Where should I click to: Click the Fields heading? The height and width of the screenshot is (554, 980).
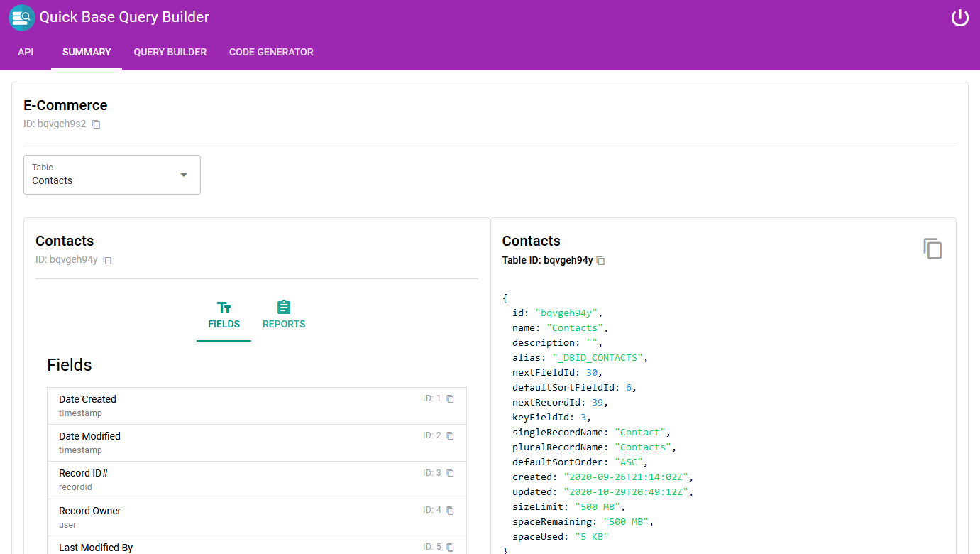click(70, 365)
